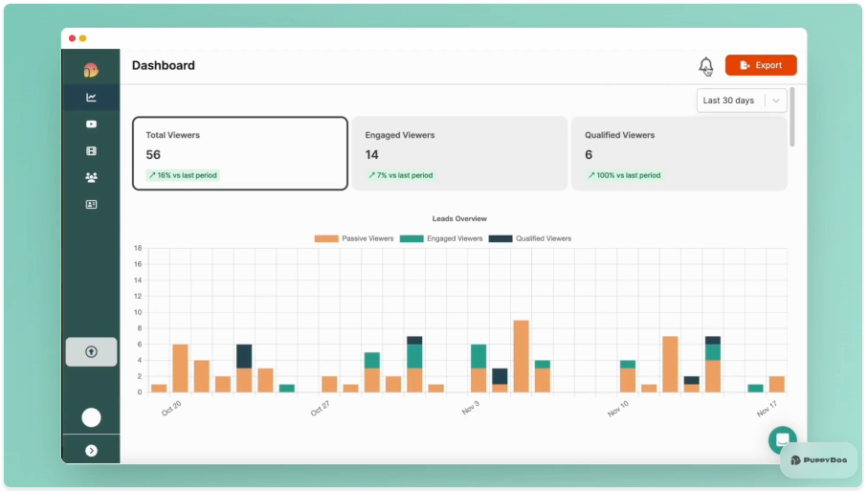Click the qualified viewers value 6
This screenshot has width=868, height=493.
(x=589, y=155)
